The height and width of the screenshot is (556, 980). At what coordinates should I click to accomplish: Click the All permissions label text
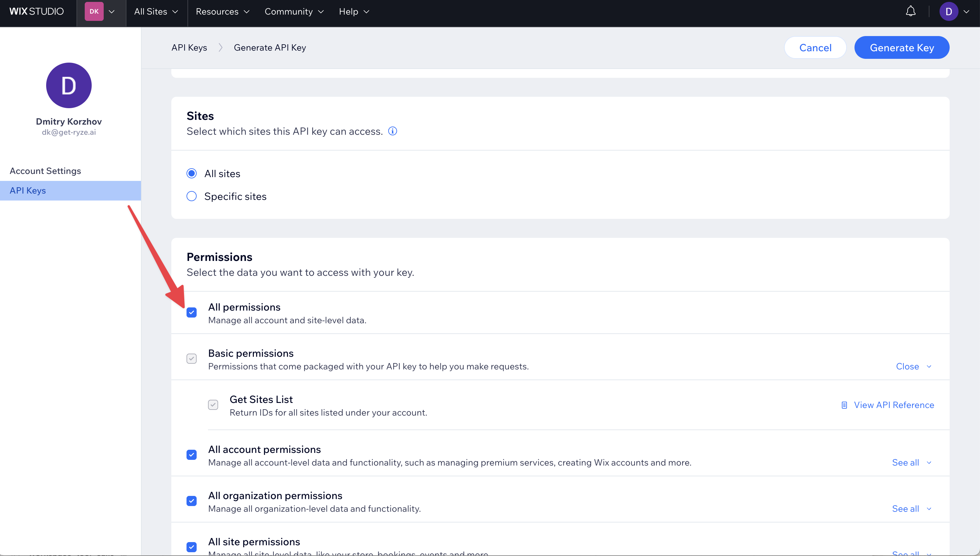(x=244, y=307)
